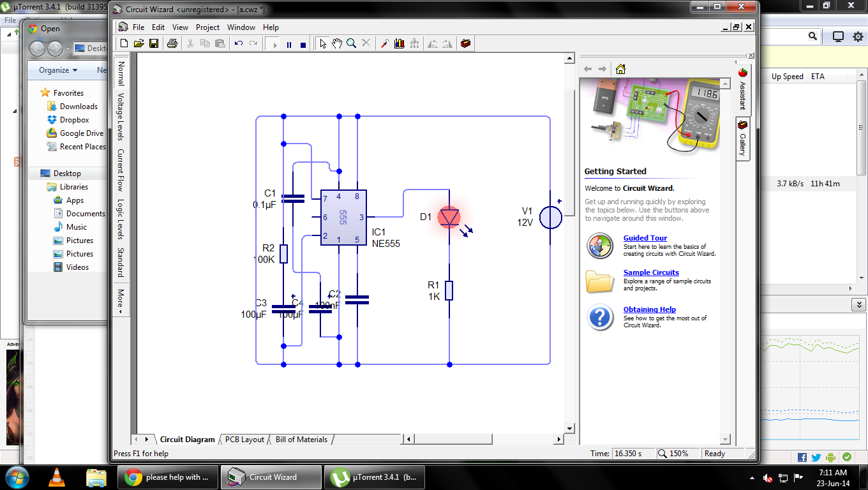The image size is (868, 490).
Task: Select the Standard view tab
Action: pos(120,262)
